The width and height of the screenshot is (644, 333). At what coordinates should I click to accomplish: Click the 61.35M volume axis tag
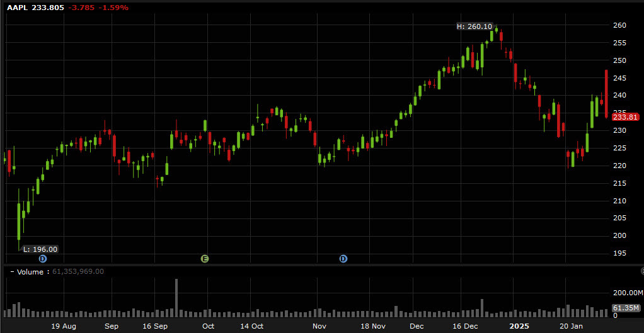point(626,308)
